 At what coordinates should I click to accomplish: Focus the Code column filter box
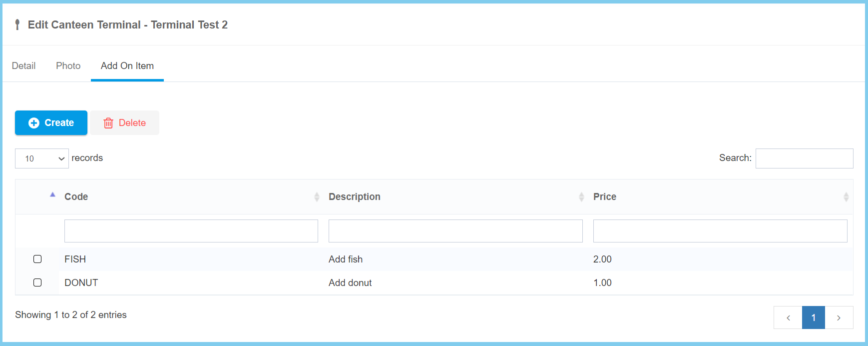[191, 231]
